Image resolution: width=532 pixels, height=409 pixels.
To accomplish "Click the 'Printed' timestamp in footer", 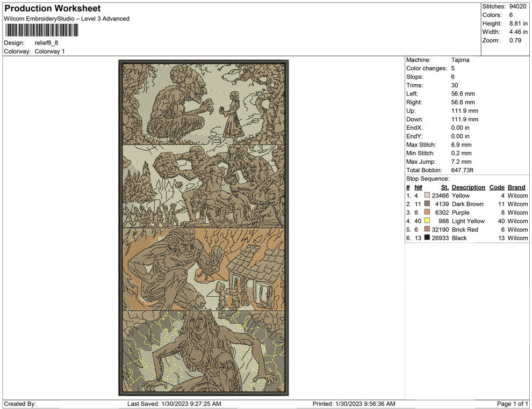I will [354, 404].
